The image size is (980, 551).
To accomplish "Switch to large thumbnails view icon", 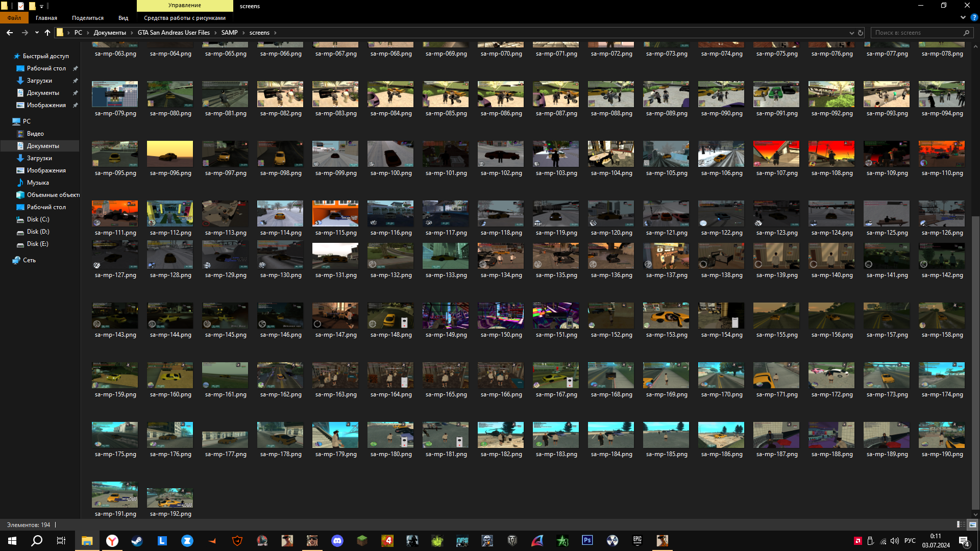I will click(x=973, y=524).
